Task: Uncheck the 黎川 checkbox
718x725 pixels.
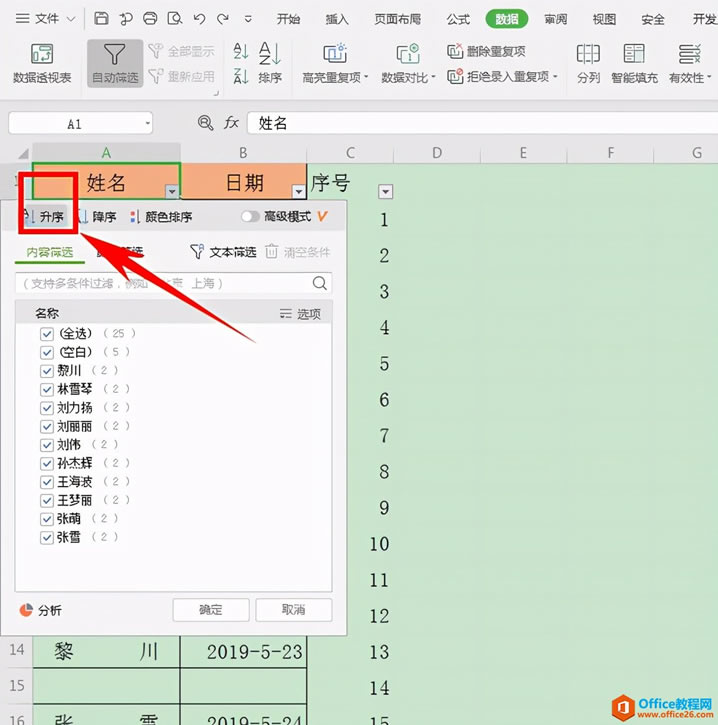Action: pos(47,371)
